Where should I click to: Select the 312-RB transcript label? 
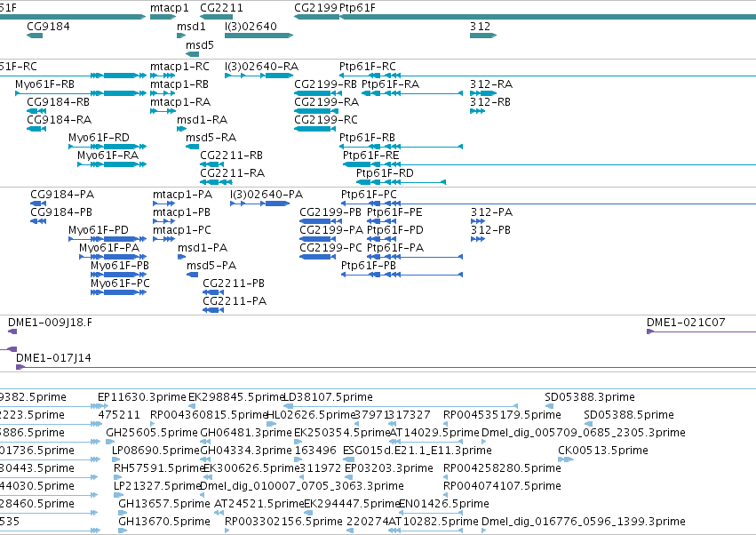click(x=490, y=102)
